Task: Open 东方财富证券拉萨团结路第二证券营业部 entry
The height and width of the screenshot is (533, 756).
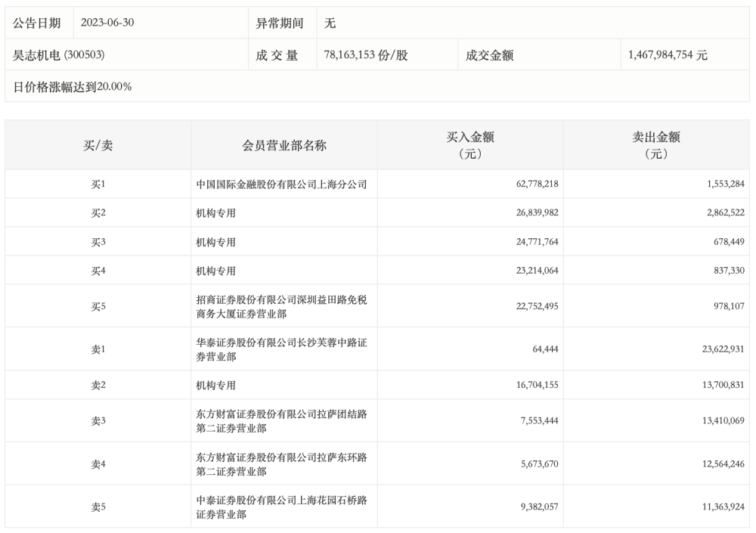Action: click(281, 421)
